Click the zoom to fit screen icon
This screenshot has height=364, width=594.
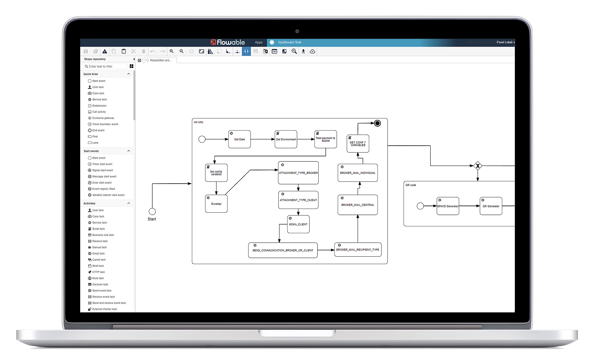(202, 51)
